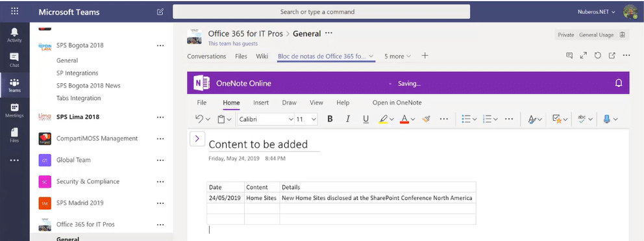
Task: Toggle Underline formatting in OneNote toolbar
Action: click(366, 120)
